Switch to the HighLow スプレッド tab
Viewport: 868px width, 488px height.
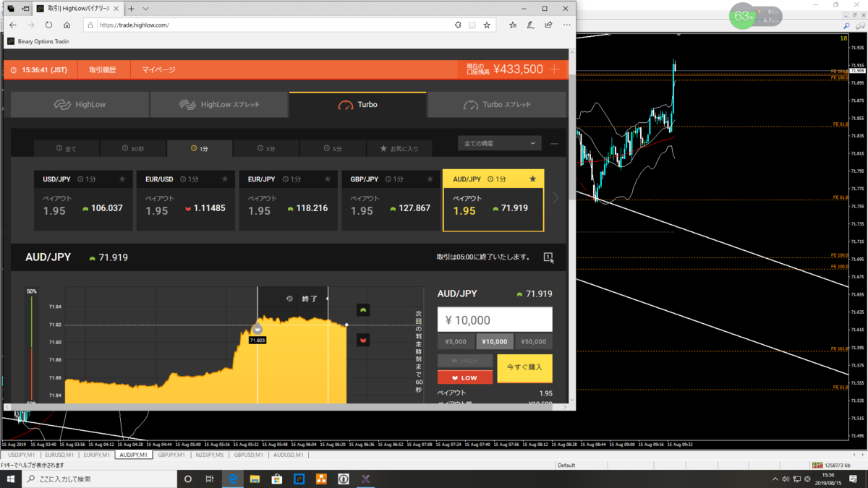(219, 105)
